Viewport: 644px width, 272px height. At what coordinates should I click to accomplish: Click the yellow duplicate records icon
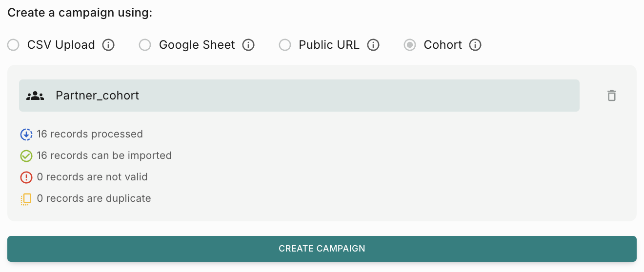[26, 199]
